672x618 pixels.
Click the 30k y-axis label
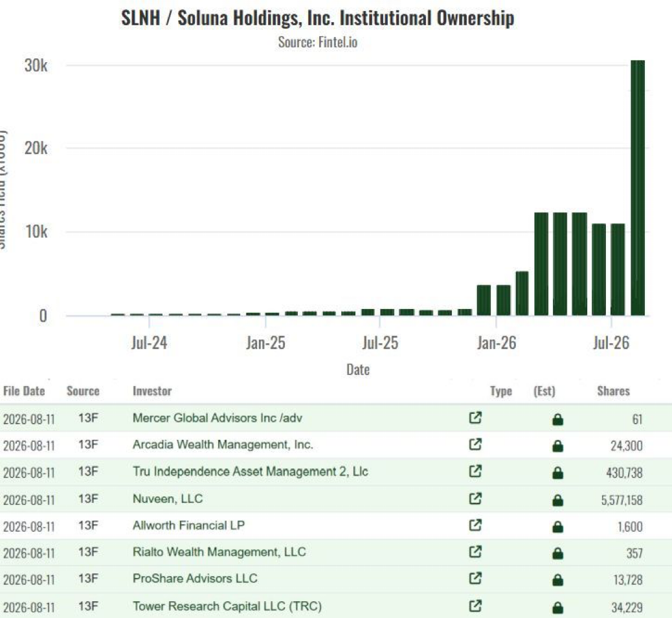(36, 65)
